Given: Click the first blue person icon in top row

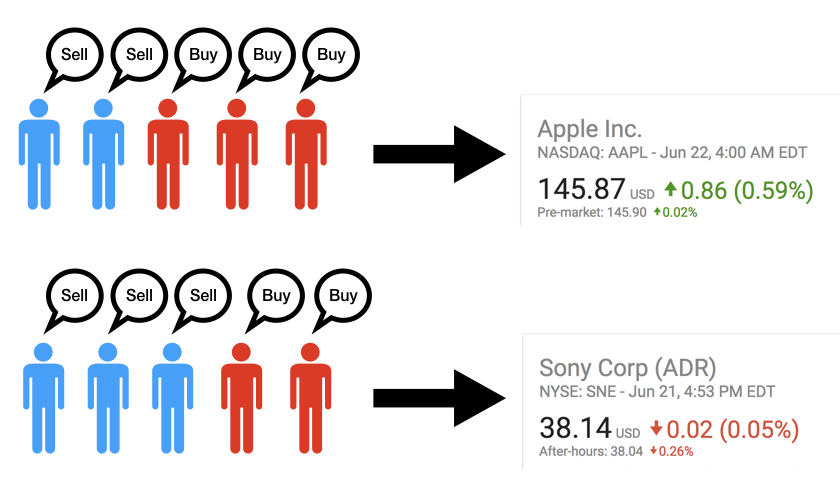Looking at the screenshot, I should tap(39, 154).
